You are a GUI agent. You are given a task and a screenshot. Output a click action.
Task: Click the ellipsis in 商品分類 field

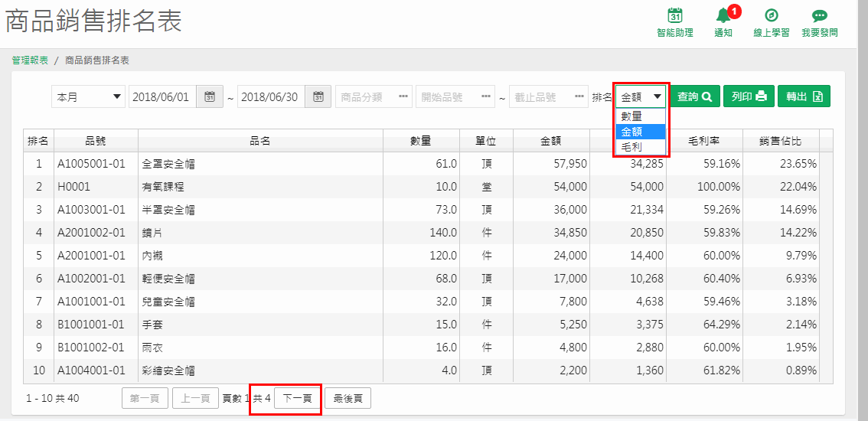[404, 97]
